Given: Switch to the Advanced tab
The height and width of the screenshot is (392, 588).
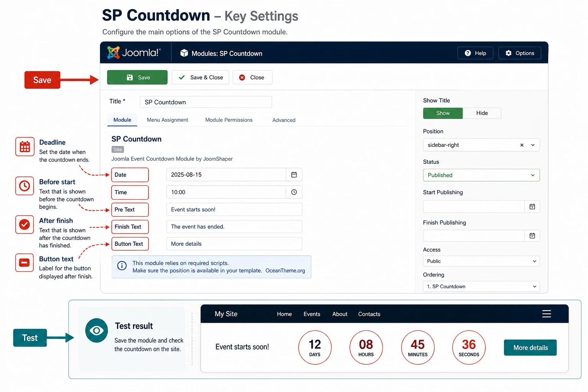Looking at the screenshot, I should tap(284, 120).
